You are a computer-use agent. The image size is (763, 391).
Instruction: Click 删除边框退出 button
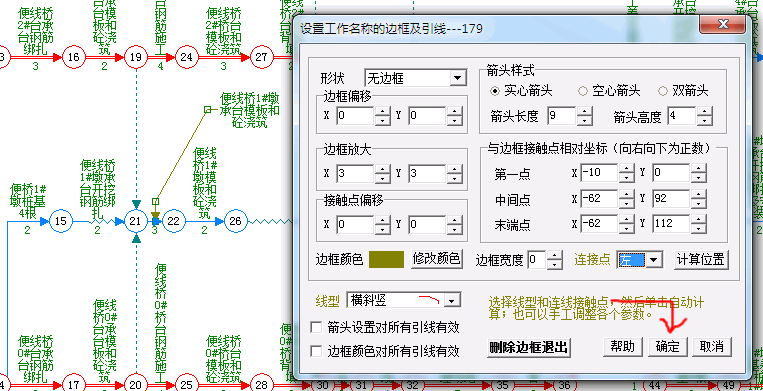(528, 347)
